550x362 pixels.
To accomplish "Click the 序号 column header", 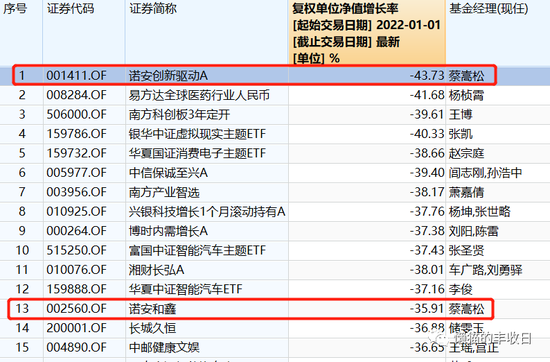I will pyautogui.click(x=15, y=8).
